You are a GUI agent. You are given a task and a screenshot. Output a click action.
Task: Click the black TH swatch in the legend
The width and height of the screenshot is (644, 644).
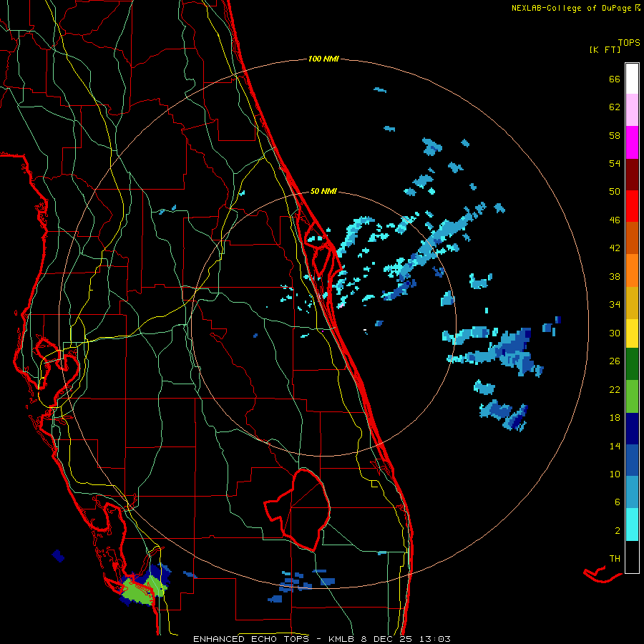pos(632,557)
